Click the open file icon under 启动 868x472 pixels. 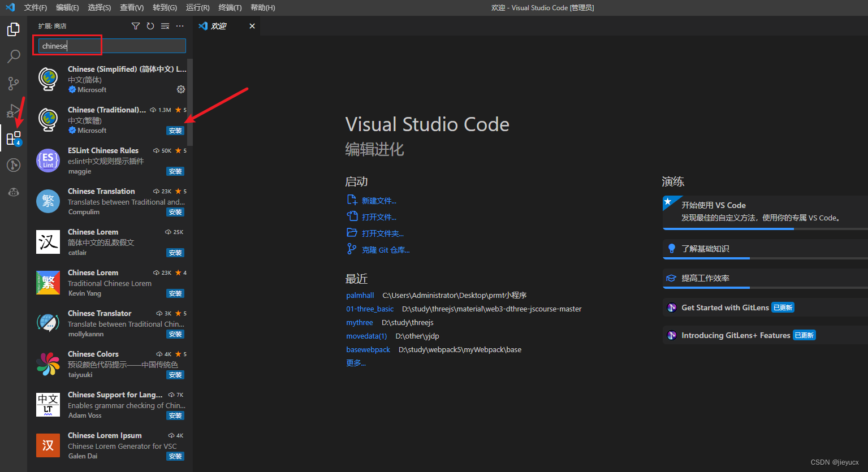coord(352,216)
